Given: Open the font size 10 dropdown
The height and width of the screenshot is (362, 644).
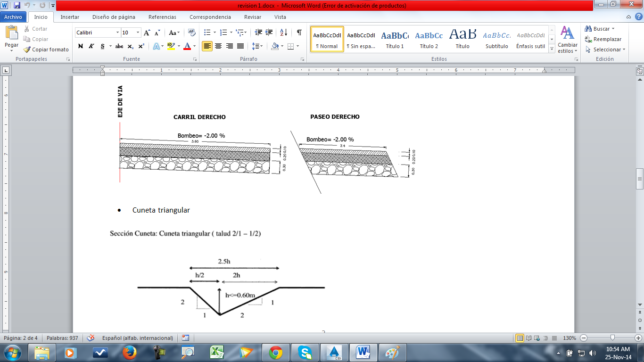Looking at the screenshot, I should (138, 33).
